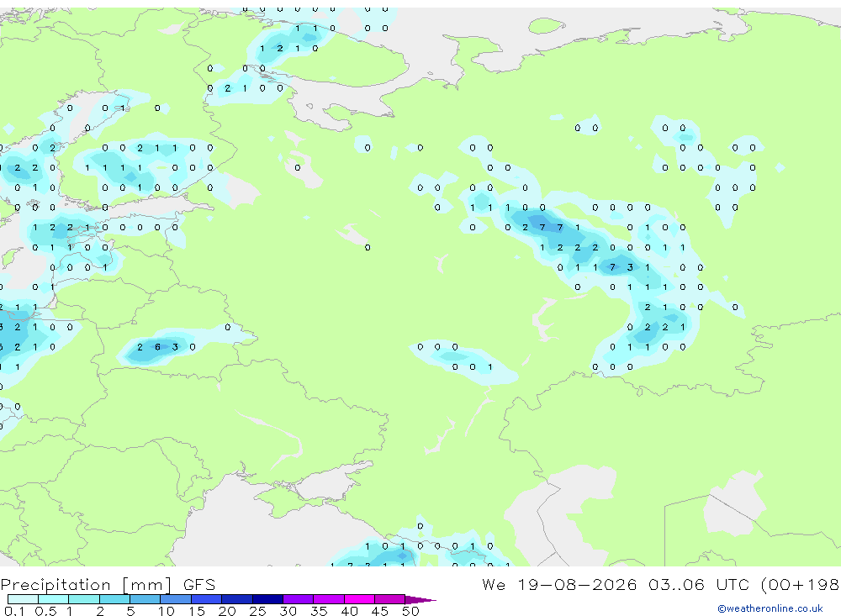Open the weatheronline.co.uk copyright link
The width and height of the screenshot is (841, 616).
(x=770, y=608)
